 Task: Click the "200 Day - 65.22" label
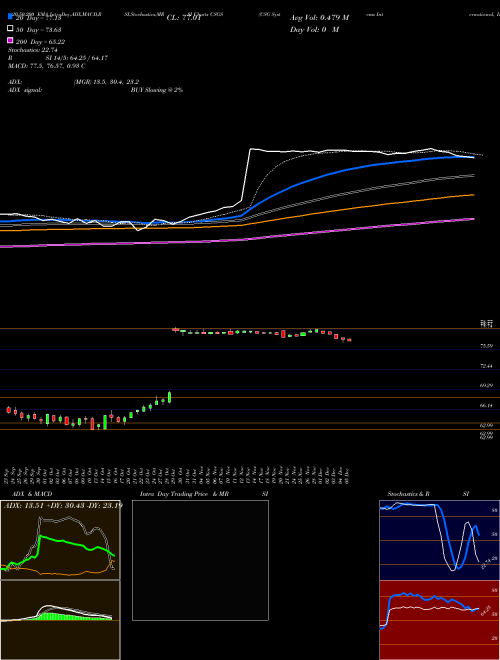click(41, 42)
